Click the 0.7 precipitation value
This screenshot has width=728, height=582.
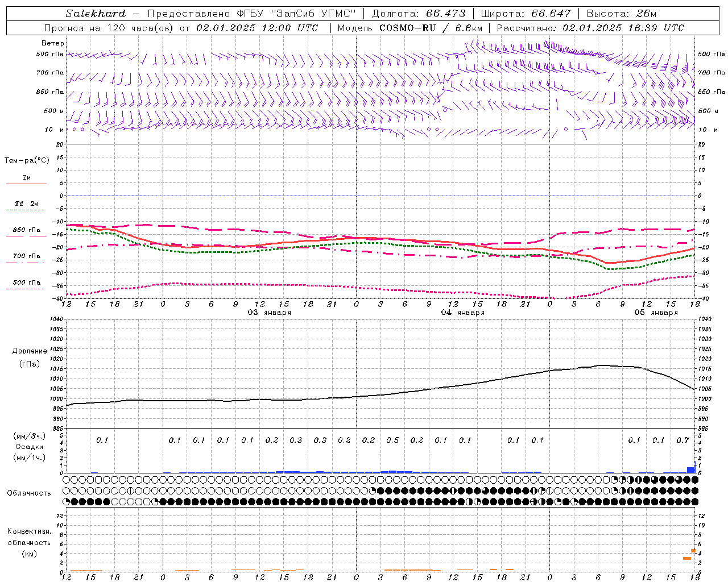(682, 440)
